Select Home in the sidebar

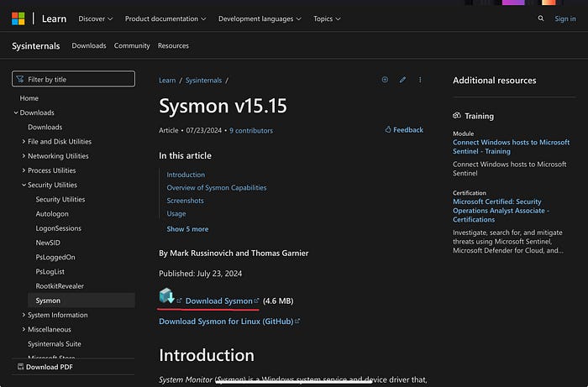pyautogui.click(x=29, y=98)
